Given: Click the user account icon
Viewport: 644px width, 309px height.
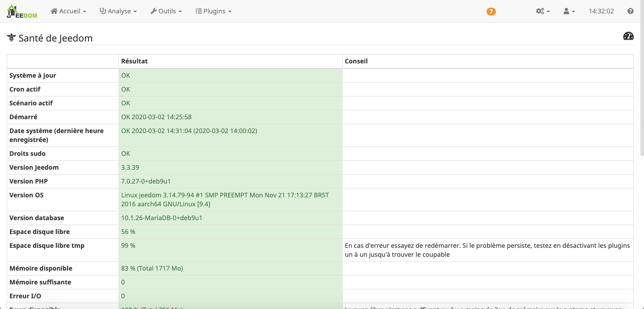Looking at the screenshot, I should (566, 11).
